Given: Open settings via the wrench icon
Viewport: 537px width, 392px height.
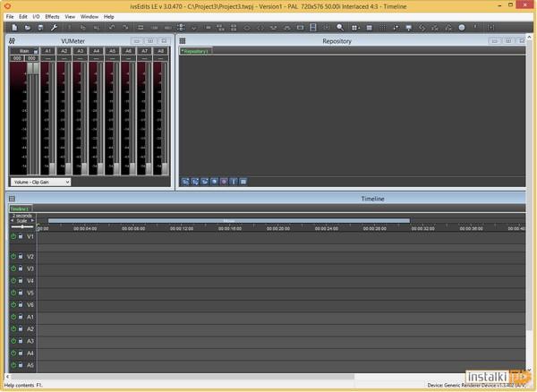Looking at the screenshot, I should pos(54,28).
